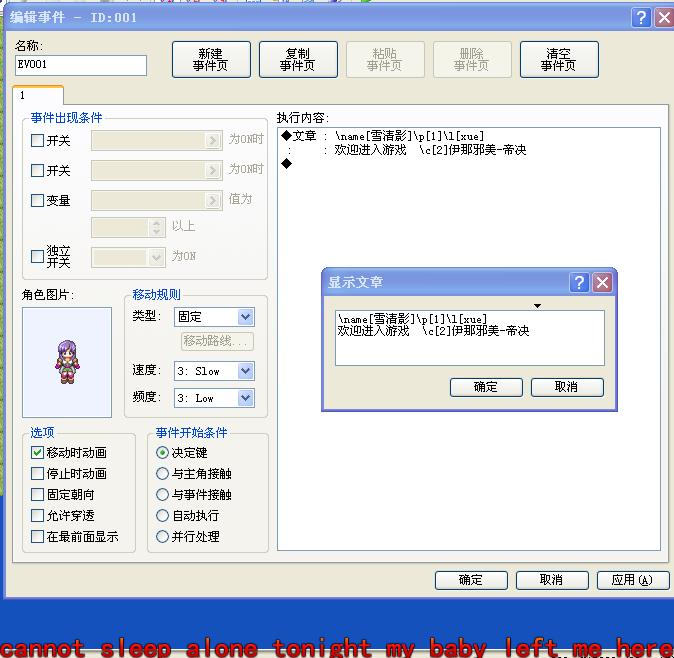Click the help icon in 显示文章 dialog
Viewport: 674px width, 658px height.
(x=579, y=282)
